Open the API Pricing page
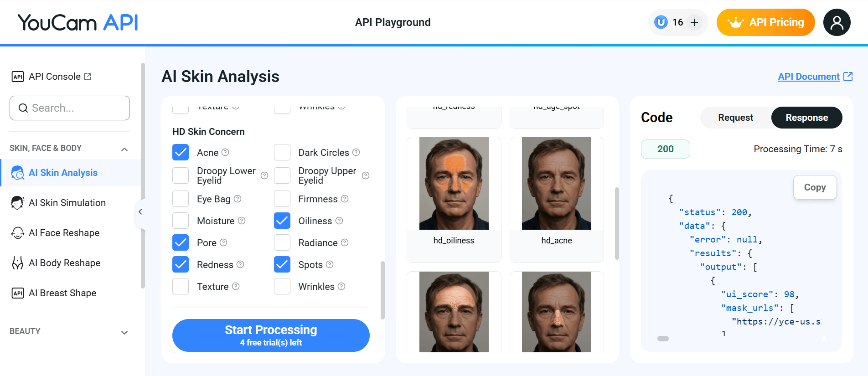Viewport: 868px width, 376px height. 765,22
